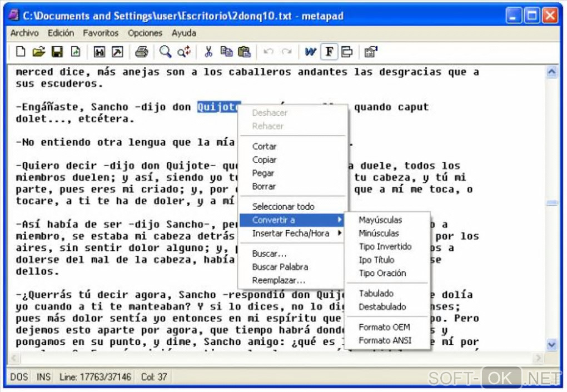
Task: Choose Pegar in context menu
Action: click(x=292, y=173)
